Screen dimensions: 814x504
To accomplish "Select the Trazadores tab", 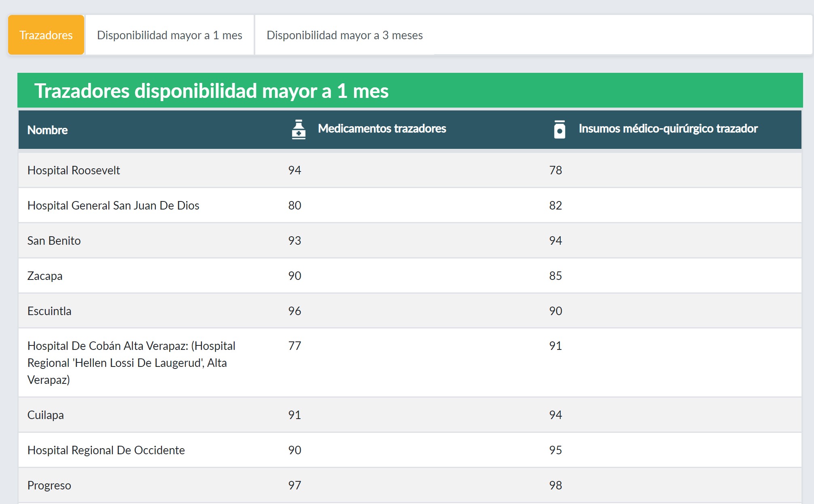I will pos(46,35).
